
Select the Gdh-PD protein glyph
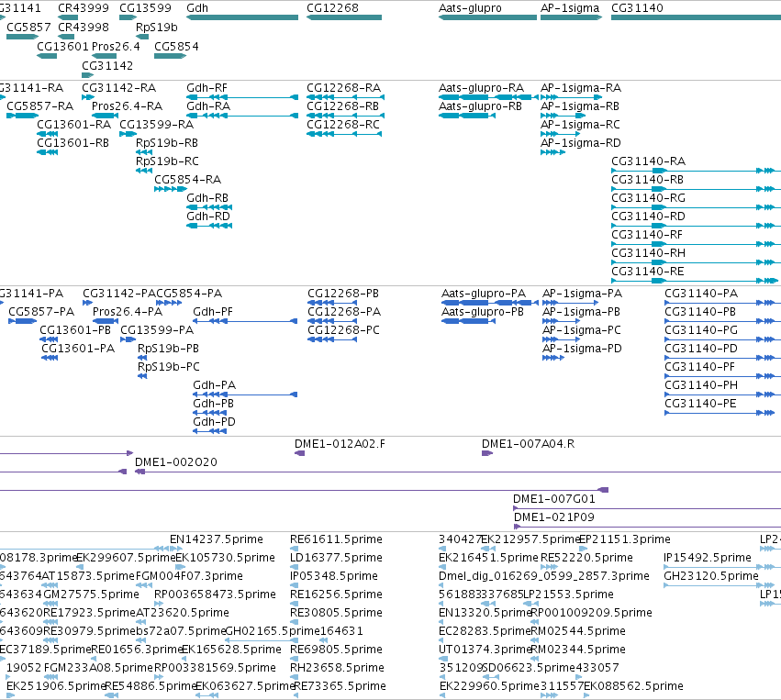pos(209,431)
